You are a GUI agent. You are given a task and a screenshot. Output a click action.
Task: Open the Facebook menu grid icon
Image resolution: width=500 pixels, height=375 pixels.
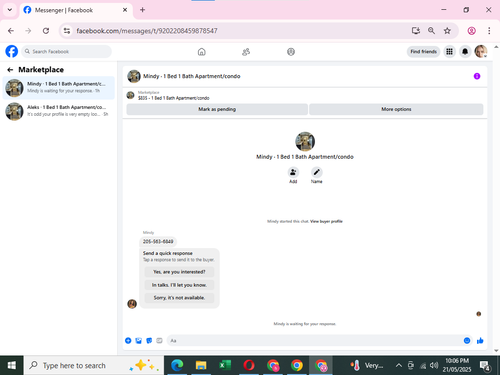pyautogui.click(x=449, y=51)
